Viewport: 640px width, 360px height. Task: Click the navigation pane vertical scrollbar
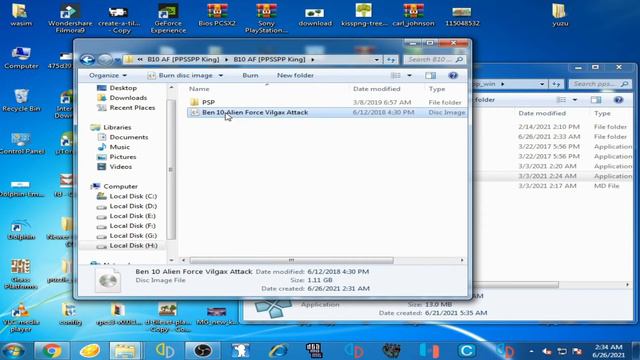[171, 169]
